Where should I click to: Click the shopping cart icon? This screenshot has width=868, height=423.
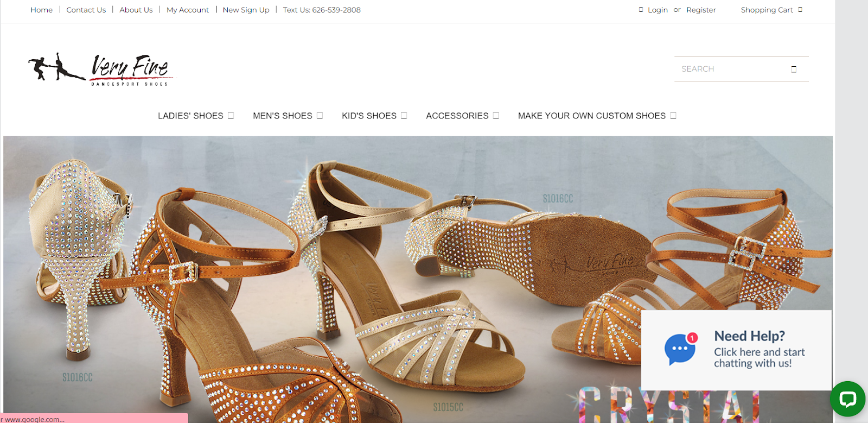[800, 10]
